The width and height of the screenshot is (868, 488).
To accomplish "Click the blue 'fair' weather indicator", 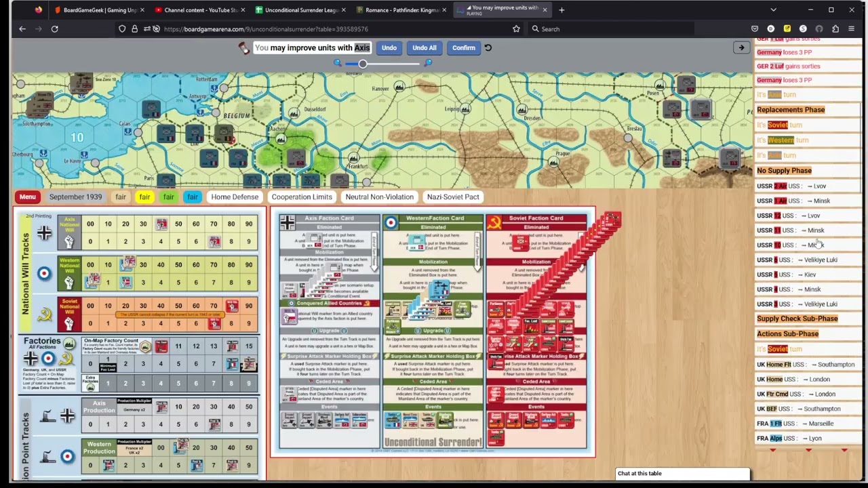I will tap(193, 197).
